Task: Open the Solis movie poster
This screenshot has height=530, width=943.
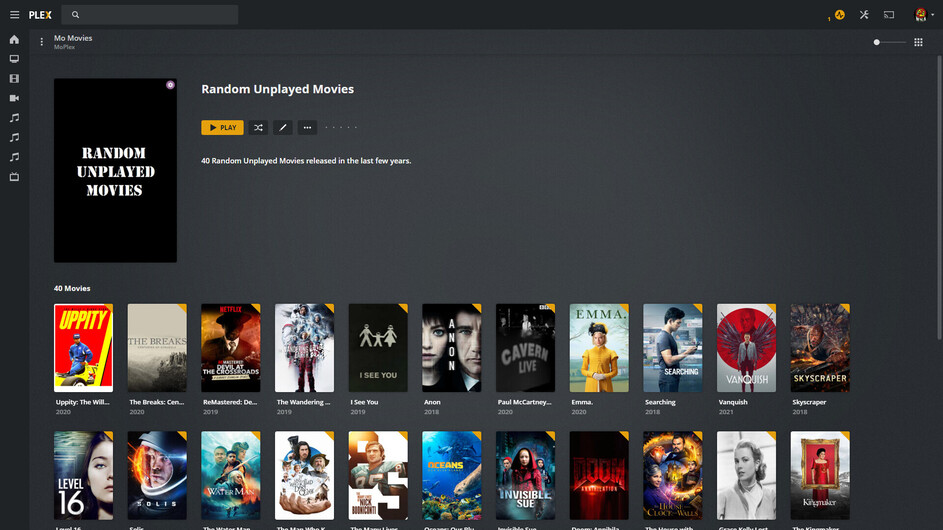Action: tap(157, 475)
